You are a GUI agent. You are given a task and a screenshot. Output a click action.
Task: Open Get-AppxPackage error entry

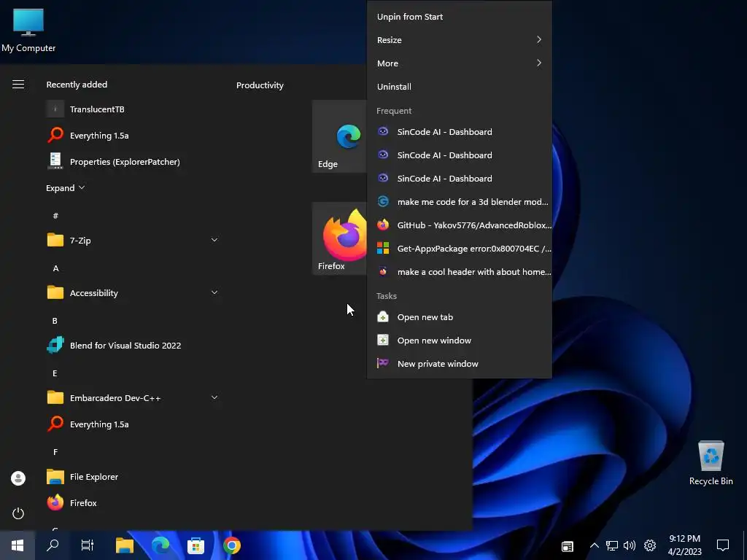pyautogui.click(x=460, y=249)
